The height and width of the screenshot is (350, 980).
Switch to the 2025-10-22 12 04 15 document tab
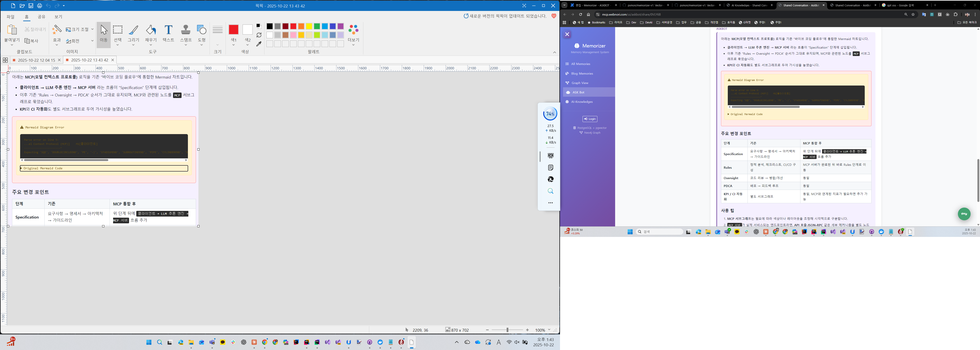coord(36,60)
